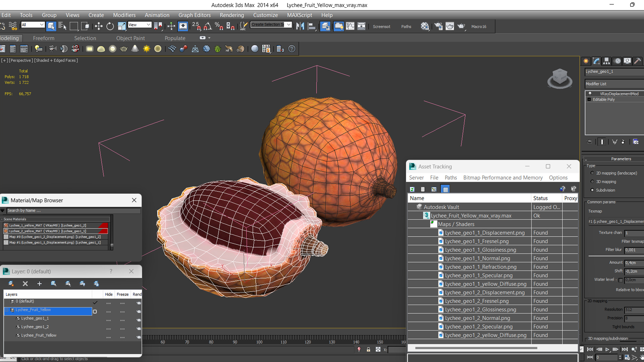
Task: Select Subdivision mapping type
Action: coord(592,190)
